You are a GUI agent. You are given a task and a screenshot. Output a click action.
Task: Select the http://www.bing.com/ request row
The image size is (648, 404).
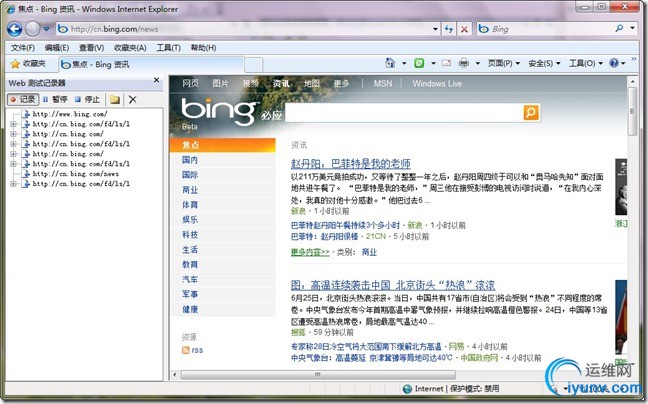tap(69, 114)
